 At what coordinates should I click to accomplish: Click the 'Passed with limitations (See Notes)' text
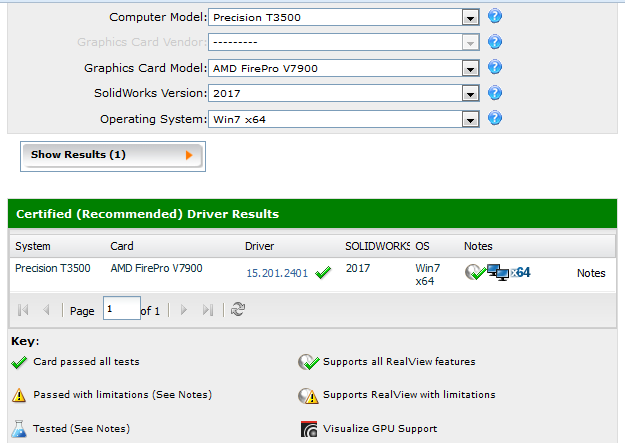click(x=122, y=394)
